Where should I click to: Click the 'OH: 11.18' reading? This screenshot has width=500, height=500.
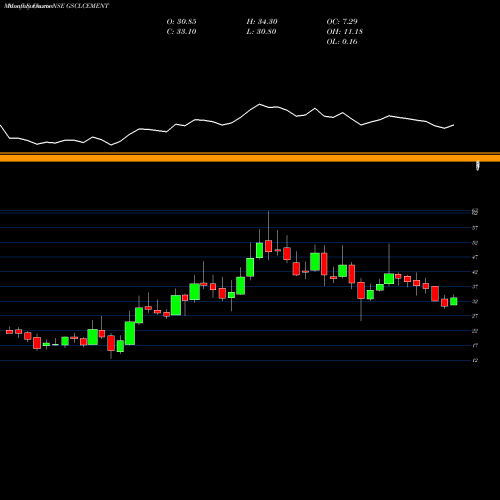(x=344, y=31)
